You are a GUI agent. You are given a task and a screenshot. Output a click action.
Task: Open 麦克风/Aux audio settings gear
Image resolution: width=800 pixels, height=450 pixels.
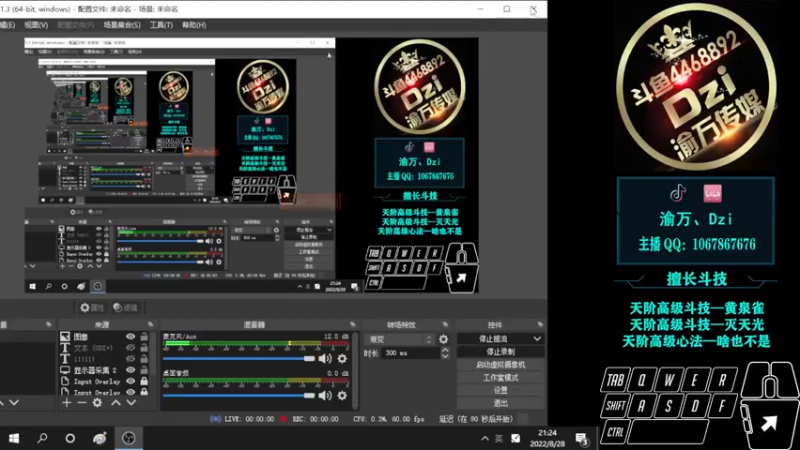coord(342,359)
